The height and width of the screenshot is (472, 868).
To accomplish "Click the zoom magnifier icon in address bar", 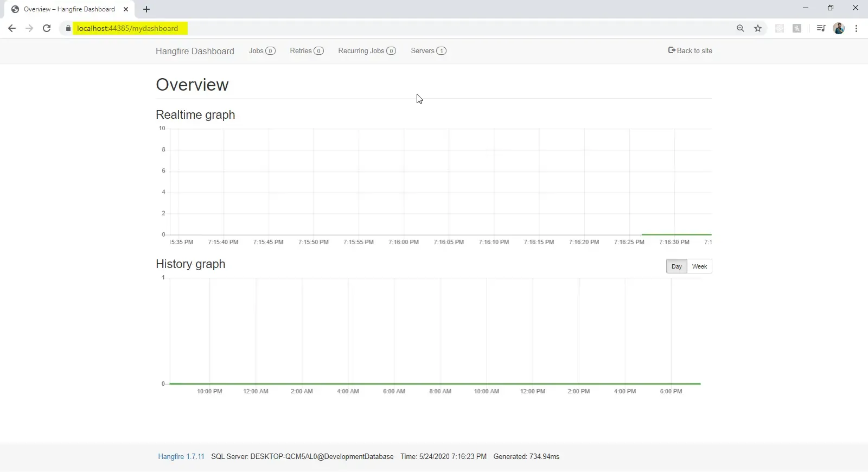I will 740,28.
